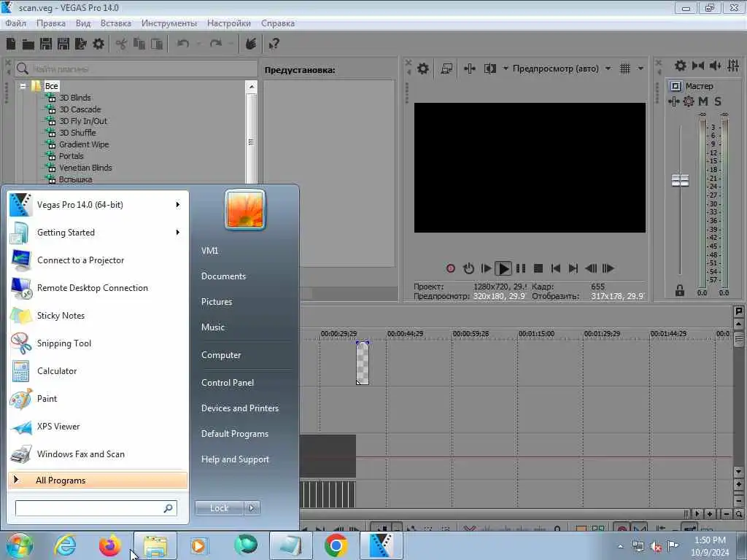Expand All Programs in Start menu
The image size is (747, 560).
point(98,481)
